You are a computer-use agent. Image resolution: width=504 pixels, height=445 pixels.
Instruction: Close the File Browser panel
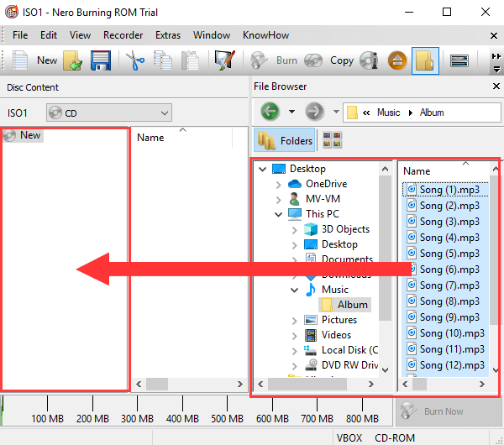[x=496, y=86]
